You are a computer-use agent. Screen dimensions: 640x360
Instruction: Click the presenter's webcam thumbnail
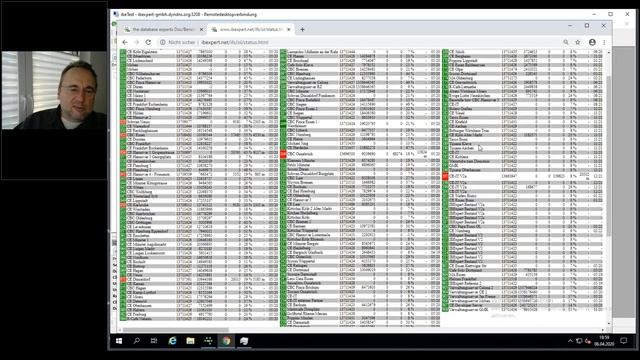[54, 90]
